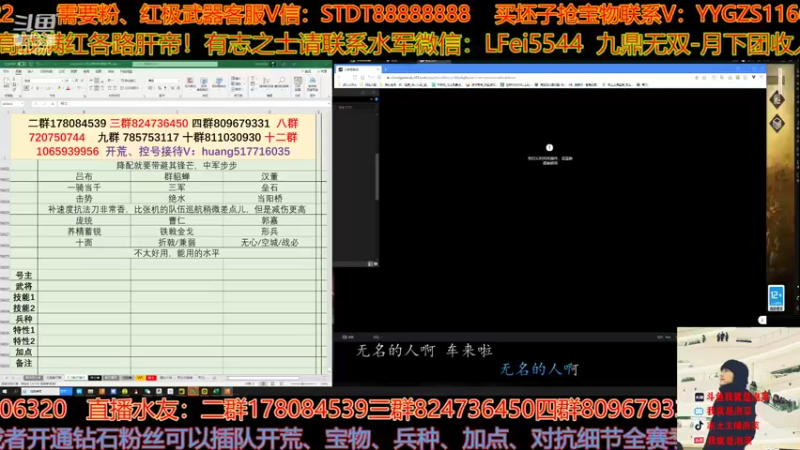Screen dimensions: 800x450
Task: Open the Insert tab in the Excel ribbon
Action: click(31, 71)
